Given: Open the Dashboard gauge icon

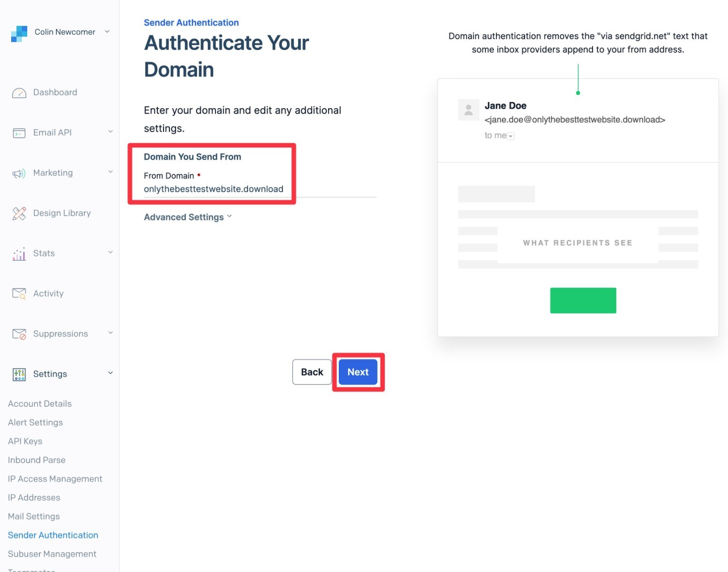Looking at the screenshot, I should point(19,93).
